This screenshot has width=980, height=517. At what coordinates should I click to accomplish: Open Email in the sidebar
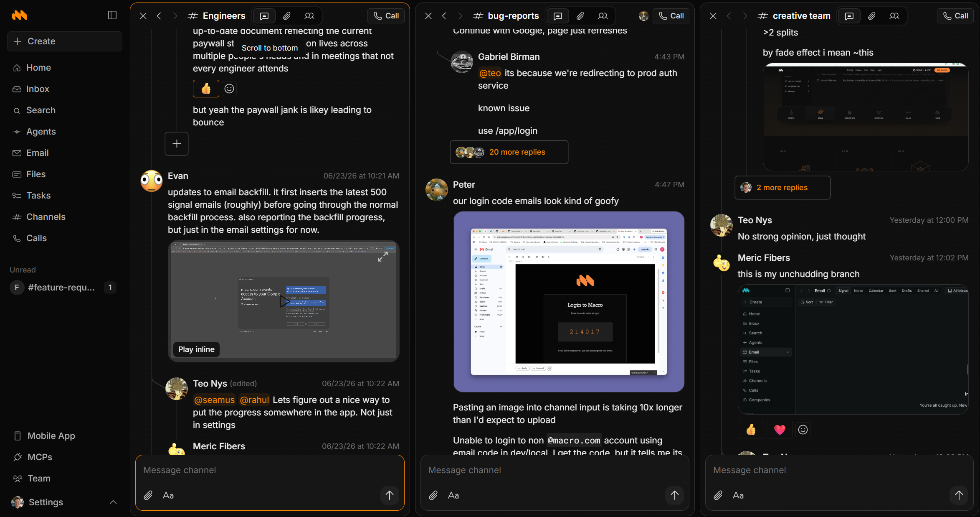point(65,153)
